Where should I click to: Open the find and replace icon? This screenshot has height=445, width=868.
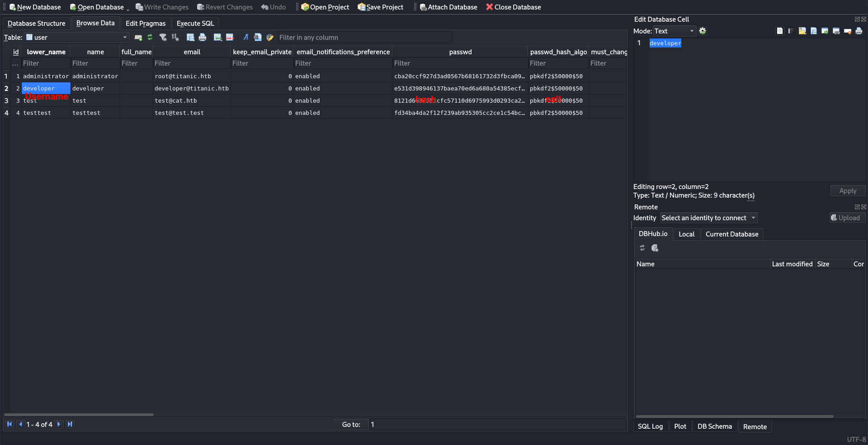[x=270, y=38]
